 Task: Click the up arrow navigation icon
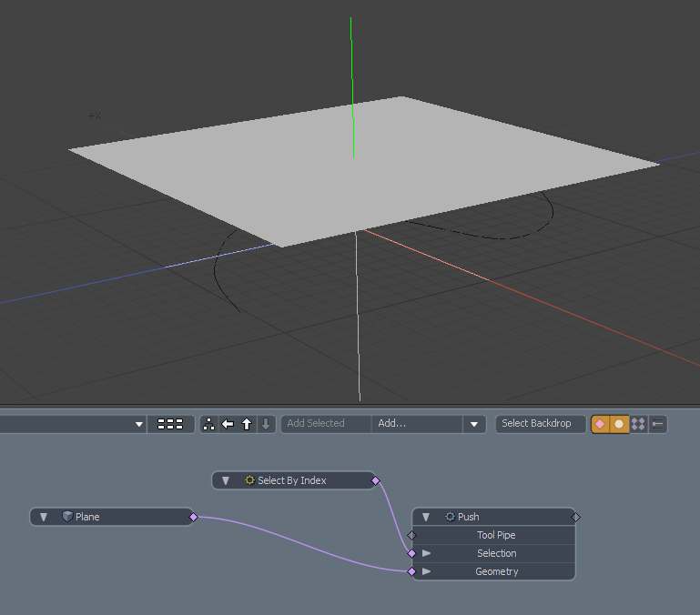pyautogui.click(x=247, y=424)
